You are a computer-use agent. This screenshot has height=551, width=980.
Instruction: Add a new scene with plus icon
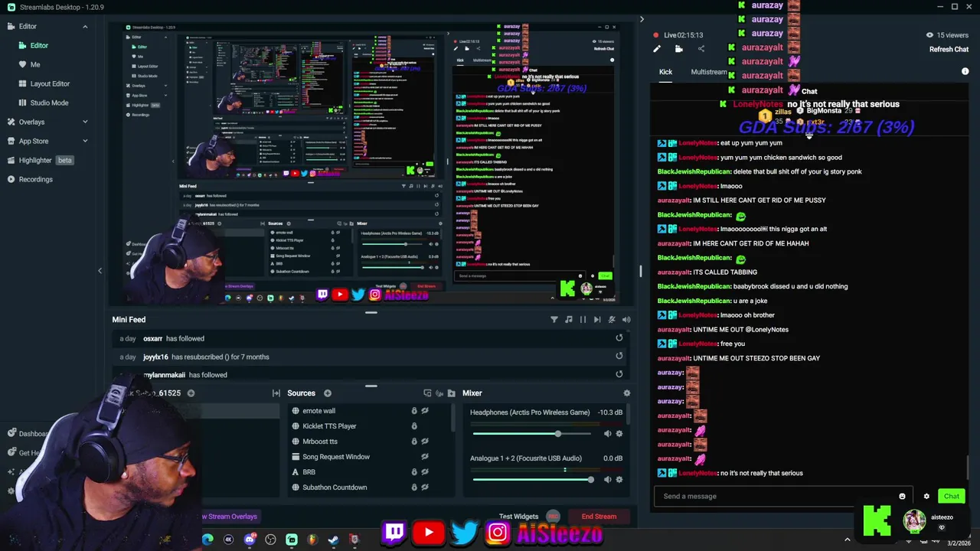click(191, 393)
